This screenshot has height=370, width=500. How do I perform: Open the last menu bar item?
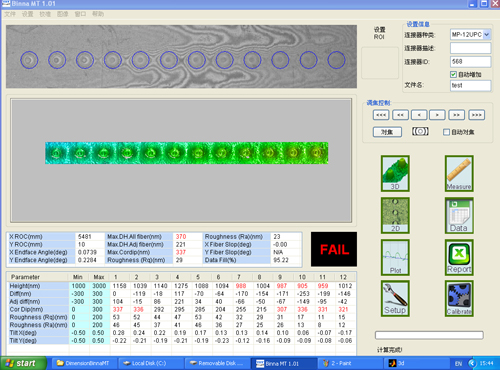point(98,14)
